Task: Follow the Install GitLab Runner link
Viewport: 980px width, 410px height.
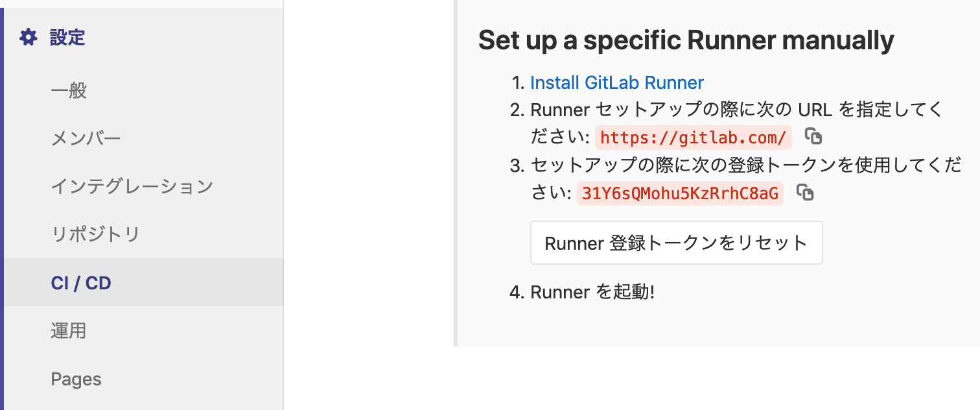Action: click(x=616, y=82)
